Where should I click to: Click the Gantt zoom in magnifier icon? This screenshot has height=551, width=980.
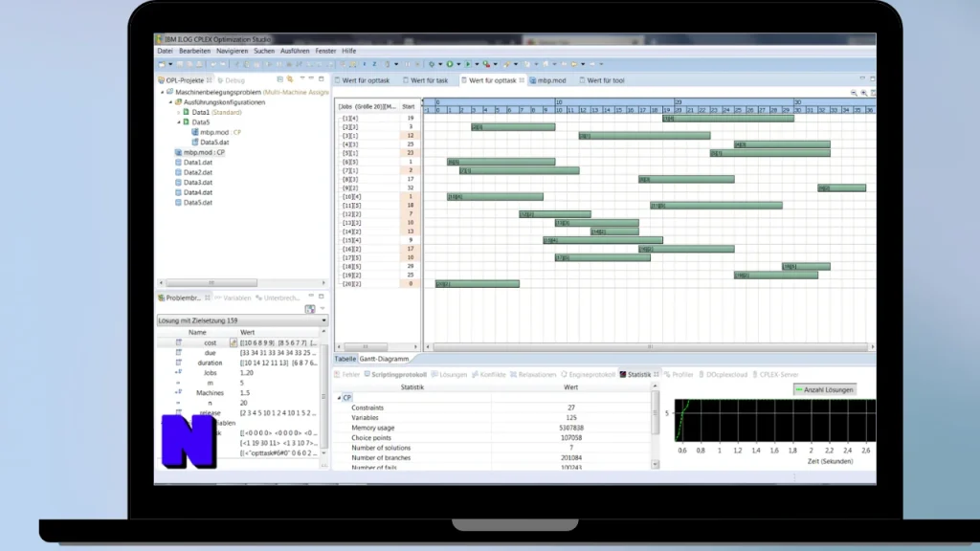click(x=864, y=93)
